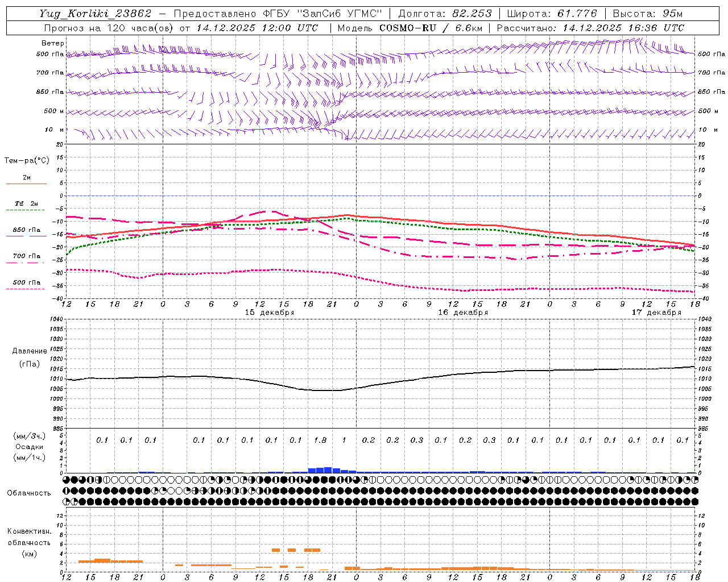Click the computed time Рассчитано: 14.12.2025 16:36 UTC
728x582 pixels.
coord(590,28)
